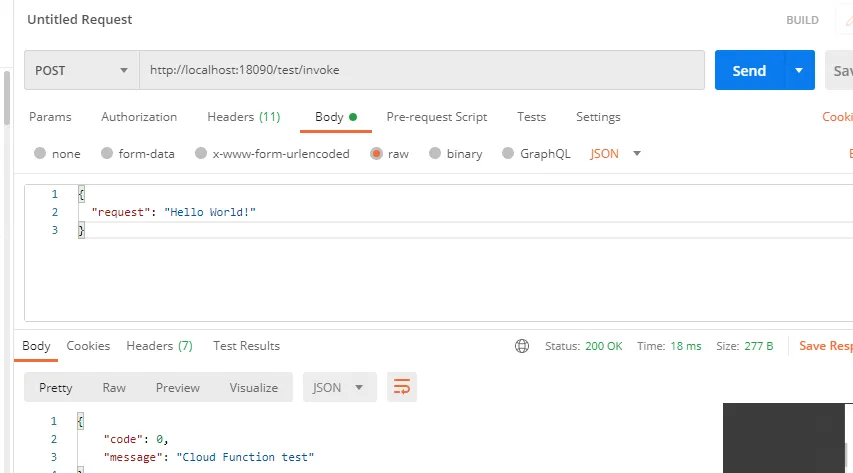
Task: Expand the POST method dropdown
Action: [82, 70]
